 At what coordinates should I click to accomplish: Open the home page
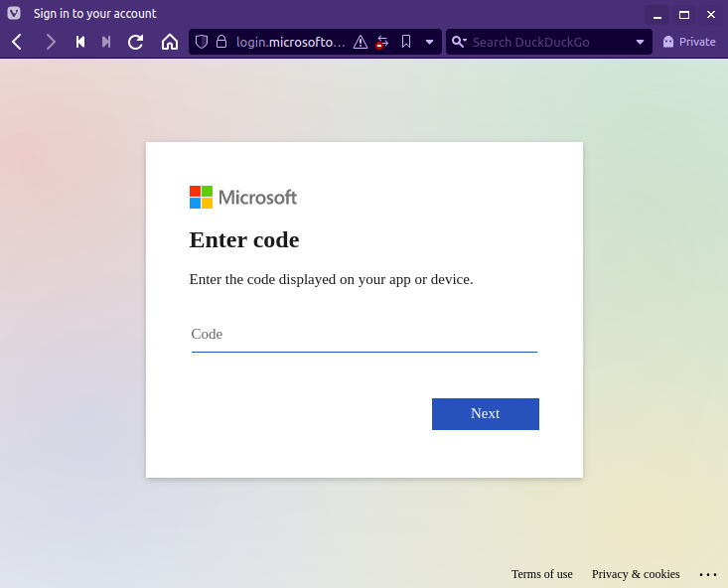(x=170, y=42)
